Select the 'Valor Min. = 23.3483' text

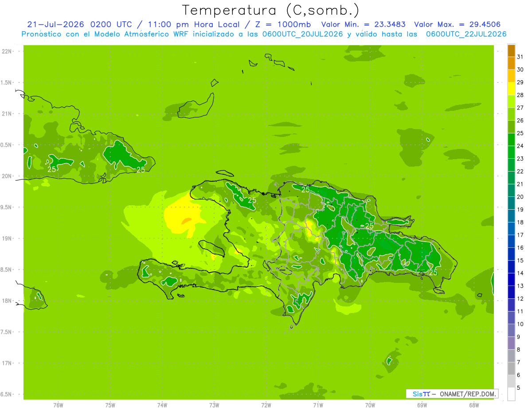364,24
